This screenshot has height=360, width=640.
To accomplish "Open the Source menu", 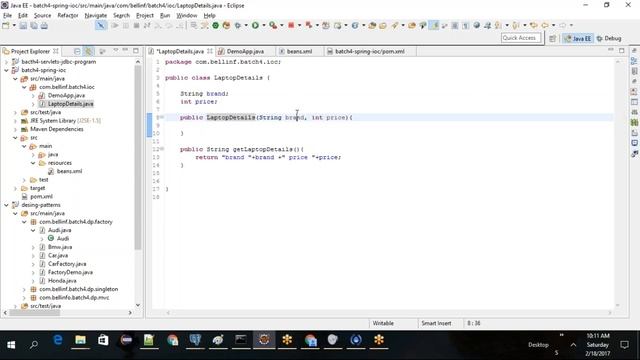I will [42, 16].
